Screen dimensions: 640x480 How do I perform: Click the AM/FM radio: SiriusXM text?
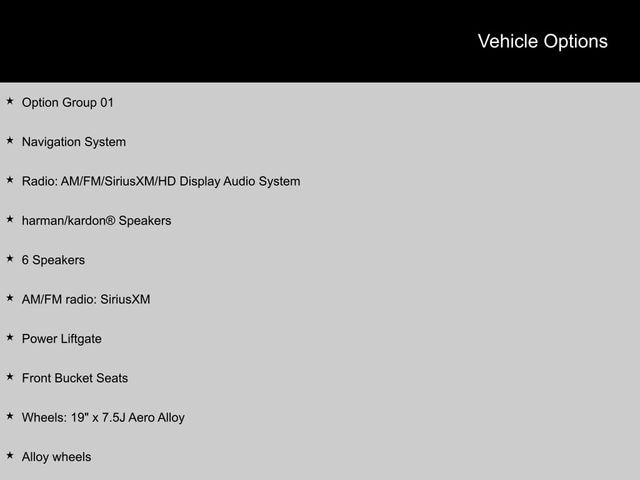(x=86, y=300)
